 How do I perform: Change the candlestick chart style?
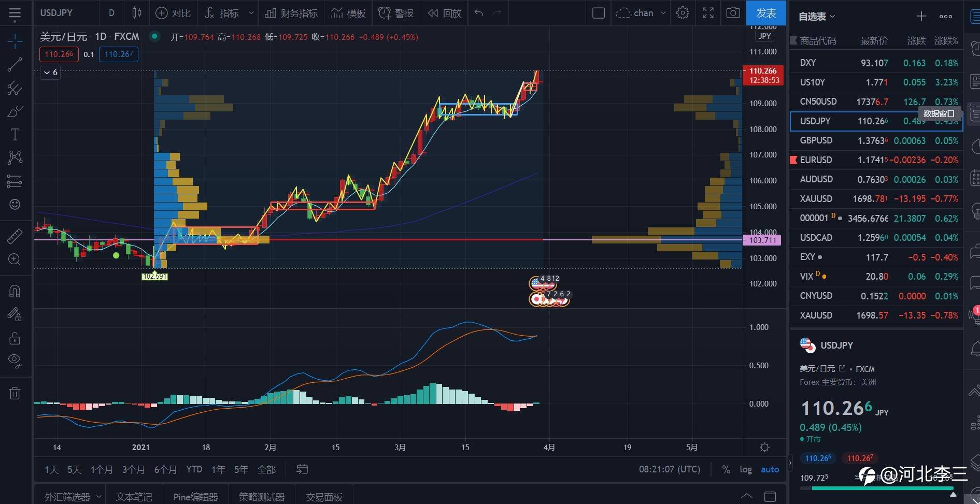click(137, 13)
